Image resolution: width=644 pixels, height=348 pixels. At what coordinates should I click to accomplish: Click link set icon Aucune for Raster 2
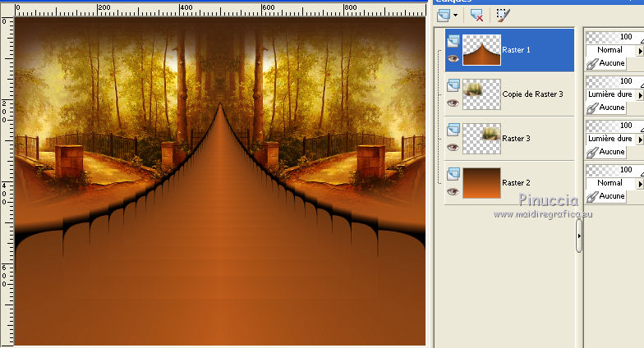pos(606,197)
